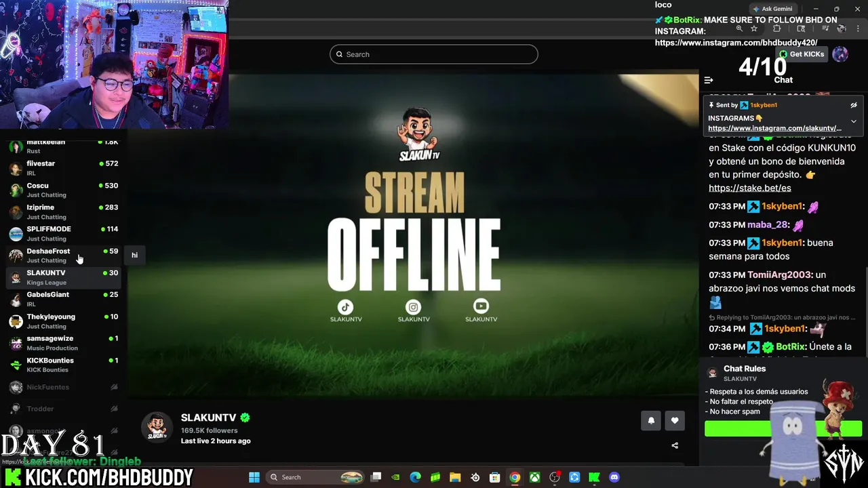Open offline Trodder channel

(62, 409)
